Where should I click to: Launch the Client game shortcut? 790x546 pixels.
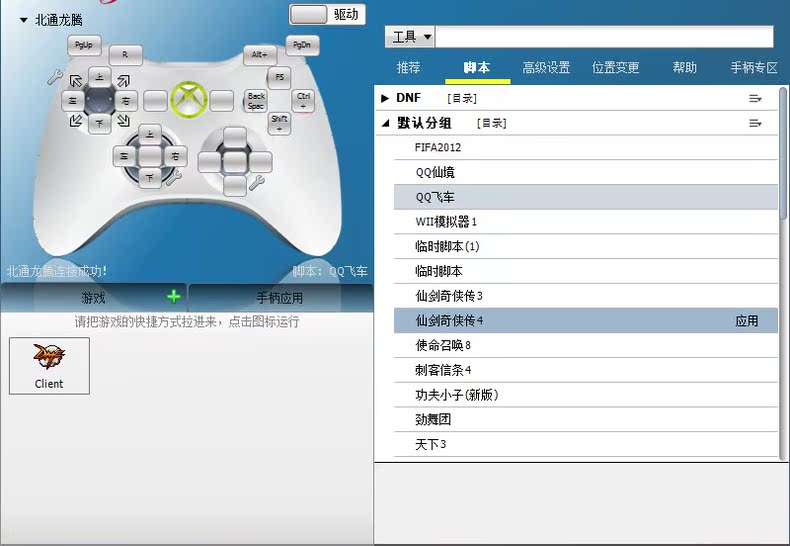click(x=49, y=366)
